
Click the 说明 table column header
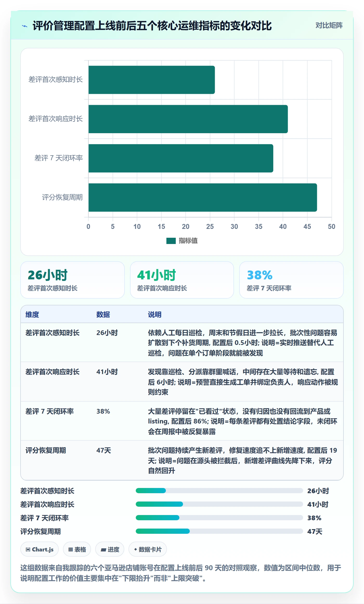[155, 314]
